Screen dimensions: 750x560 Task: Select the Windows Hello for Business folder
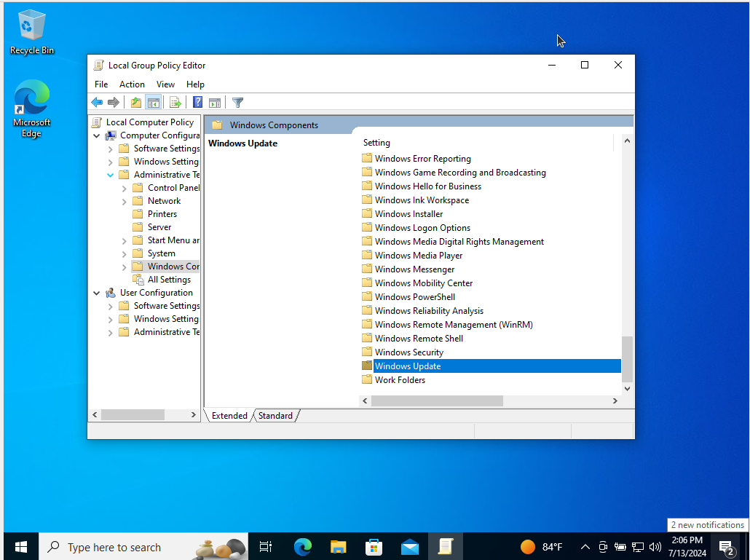pyautogui.click(x=428, y=186)
